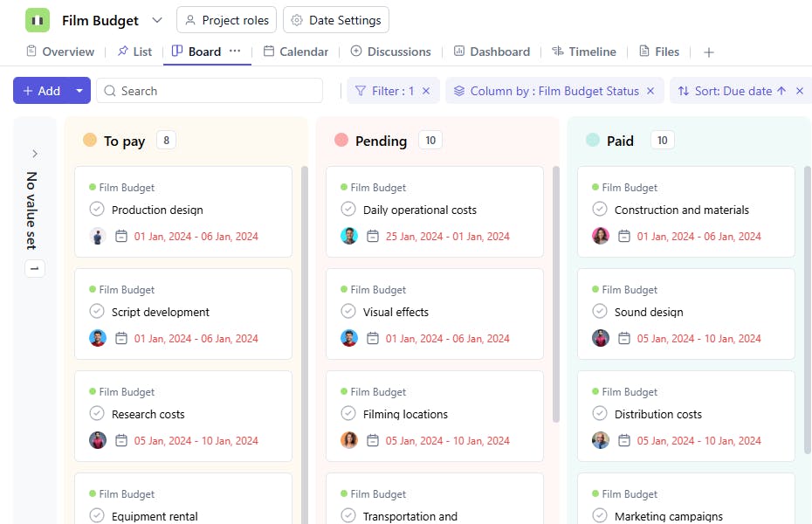This screenshot has height=524, width=812.
Task: Mark Research costs as complete
Action: (97, 413)
